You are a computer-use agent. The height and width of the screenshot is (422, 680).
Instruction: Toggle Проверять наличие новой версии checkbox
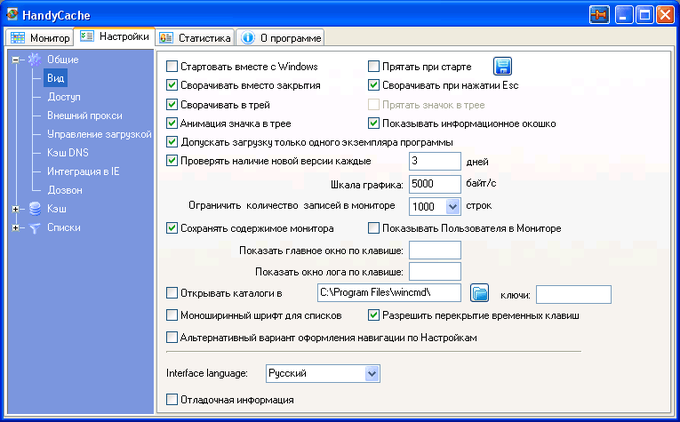click(x=172, y=160)
